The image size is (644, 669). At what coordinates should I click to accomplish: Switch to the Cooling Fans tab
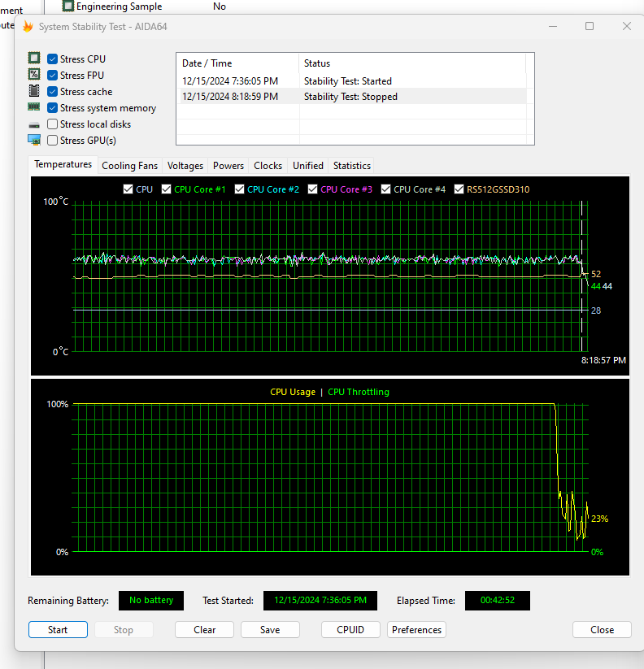click(130, 166)
